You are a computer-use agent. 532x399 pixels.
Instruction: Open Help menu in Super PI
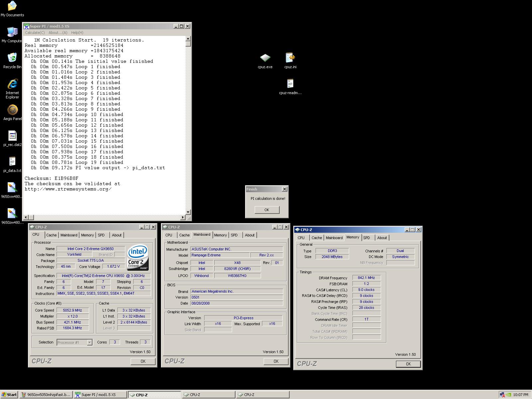coord(77,33)
